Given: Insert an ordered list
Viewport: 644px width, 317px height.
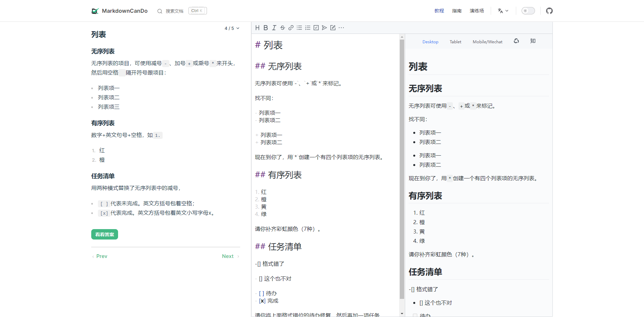Looking at the screenshot, I should pos(308,28).
